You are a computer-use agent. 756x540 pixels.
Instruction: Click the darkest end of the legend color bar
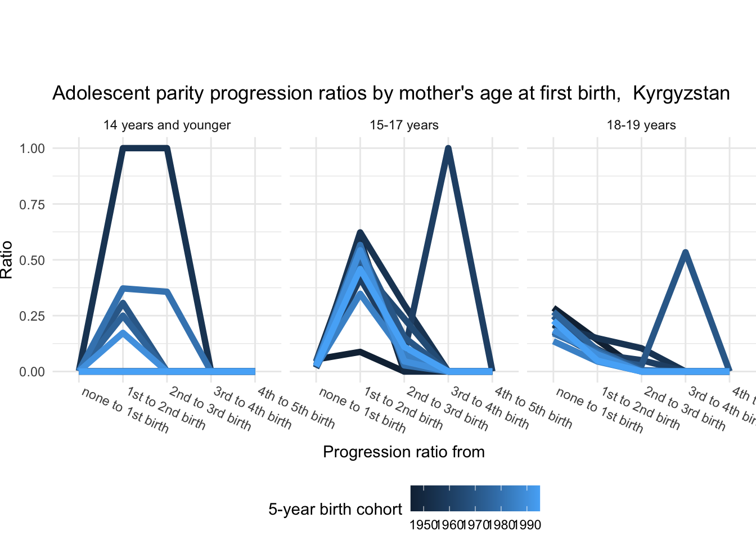tap(414, 498)
